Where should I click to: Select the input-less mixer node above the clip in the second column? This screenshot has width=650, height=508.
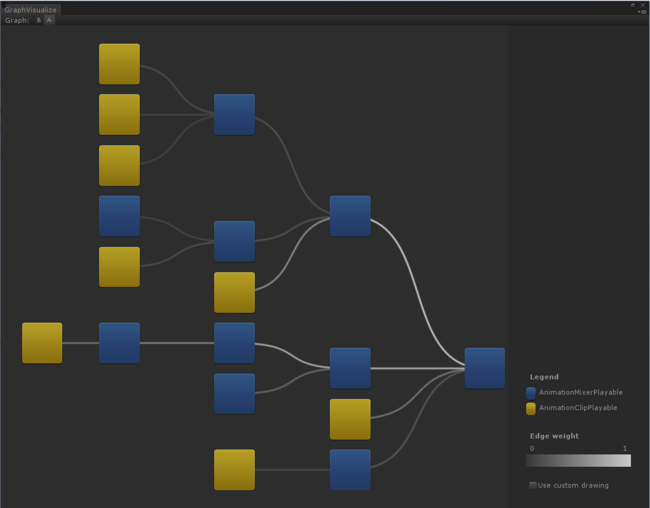(x=119, y=216)
